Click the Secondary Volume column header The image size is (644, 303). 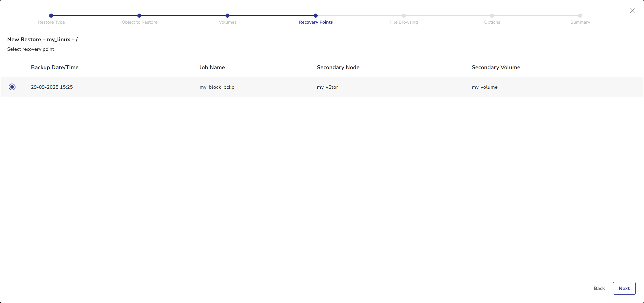(x=496, y=67)
